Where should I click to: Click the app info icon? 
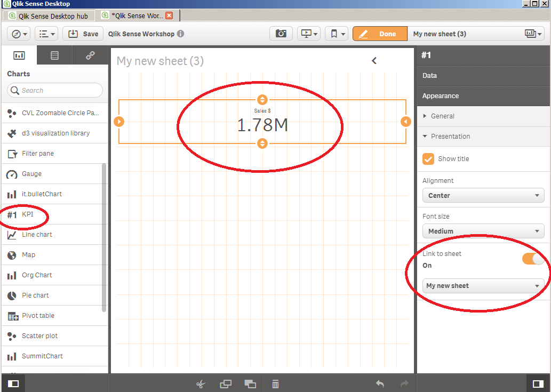[x=181, y=34]
